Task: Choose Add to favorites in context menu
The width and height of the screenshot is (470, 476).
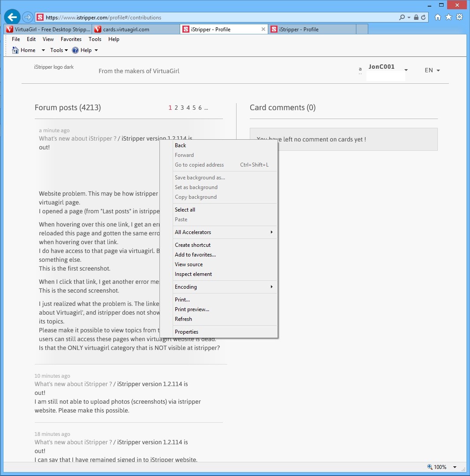Action: (225, 255)
